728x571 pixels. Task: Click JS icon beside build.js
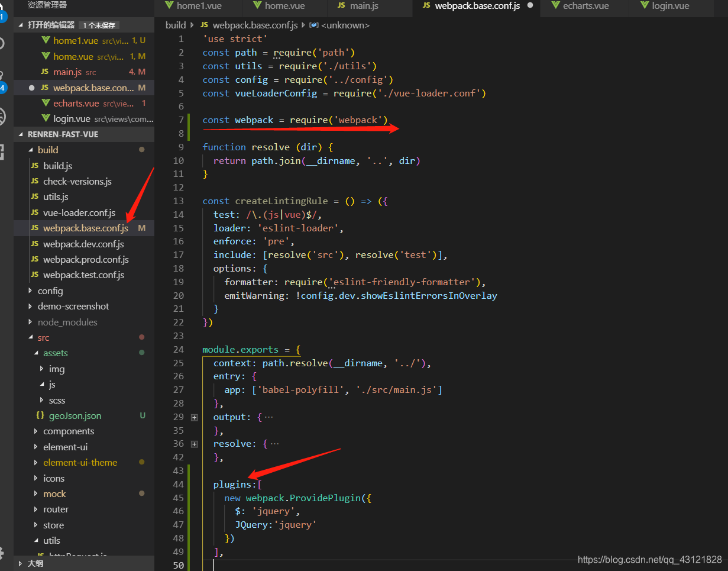pyautogui.click(x=35, y=166)
